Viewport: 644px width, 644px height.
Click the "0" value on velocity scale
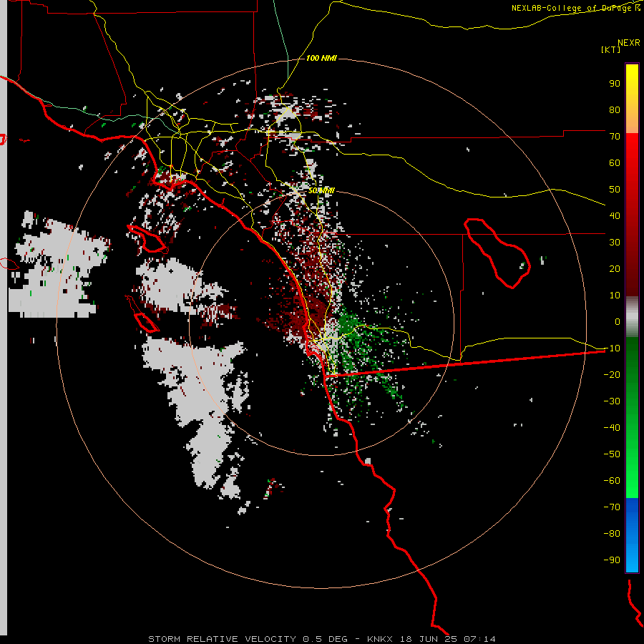618,321
